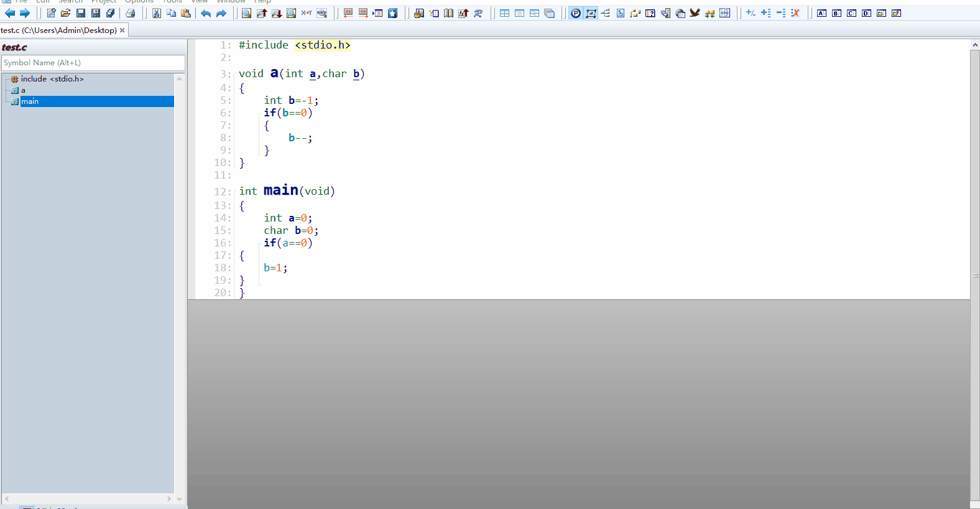Select layout A toolbar button
The width and height of the screenshot is (980, 509).
pyautogui.click(x=821, y=13)
